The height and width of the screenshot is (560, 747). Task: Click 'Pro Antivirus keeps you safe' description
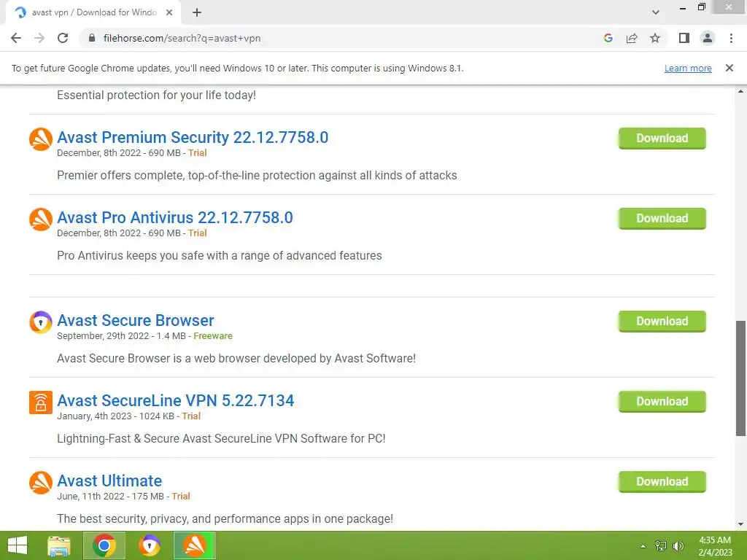tap(219, 255)
